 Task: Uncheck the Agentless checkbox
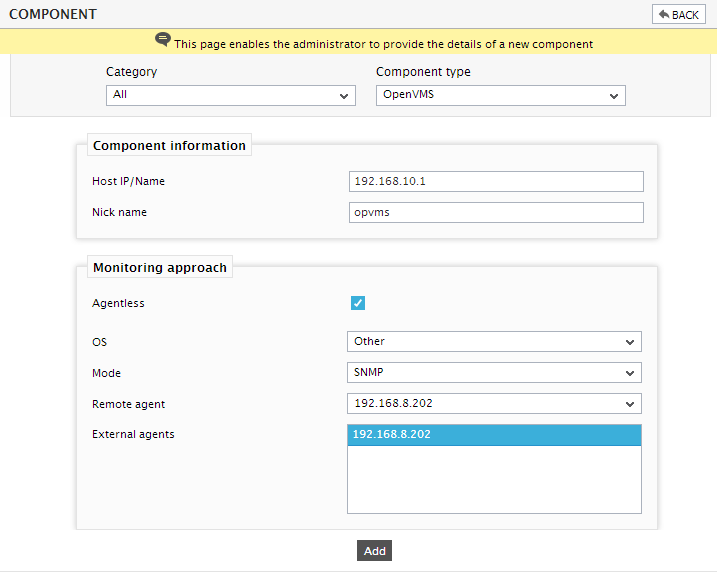tap(358, 303)
